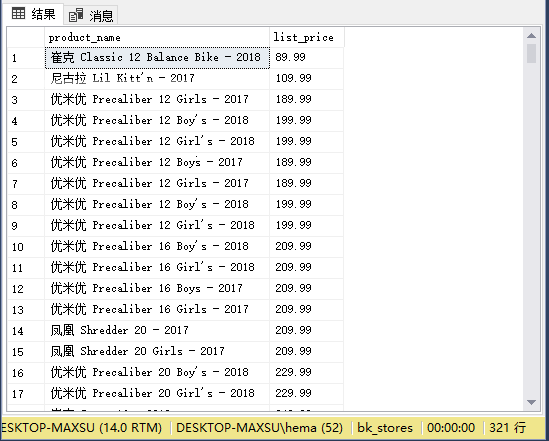Switch to the 结果 results tab
549x441 pixels.
pos(34,14)
